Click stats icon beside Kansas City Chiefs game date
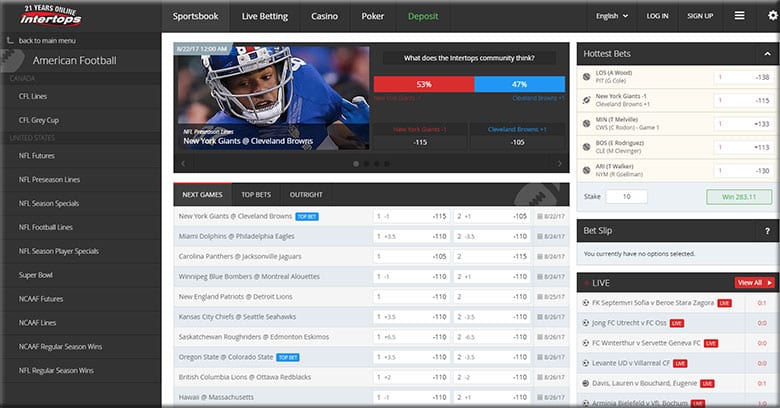 540,317
